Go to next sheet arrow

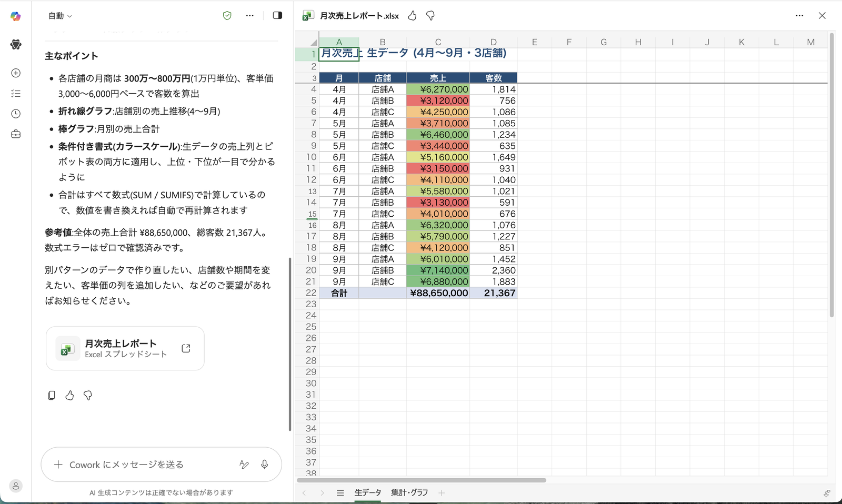coord(322,493)
